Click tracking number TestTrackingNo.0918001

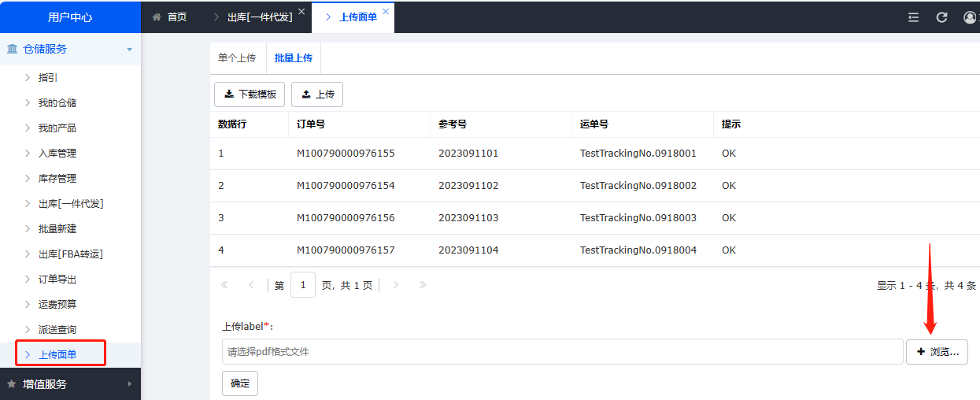(x=638, y=154)
